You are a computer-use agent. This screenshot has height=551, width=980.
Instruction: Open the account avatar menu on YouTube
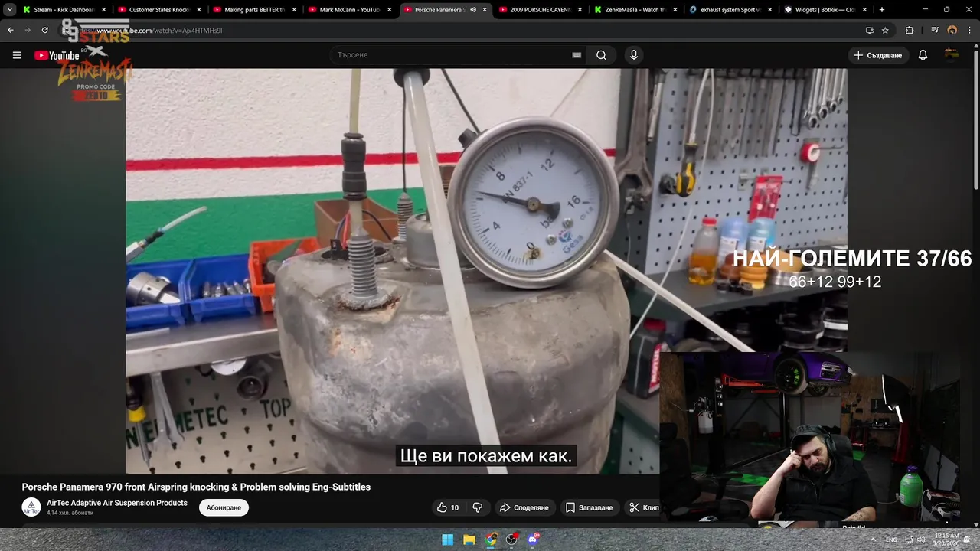click(x=952, y=54)
